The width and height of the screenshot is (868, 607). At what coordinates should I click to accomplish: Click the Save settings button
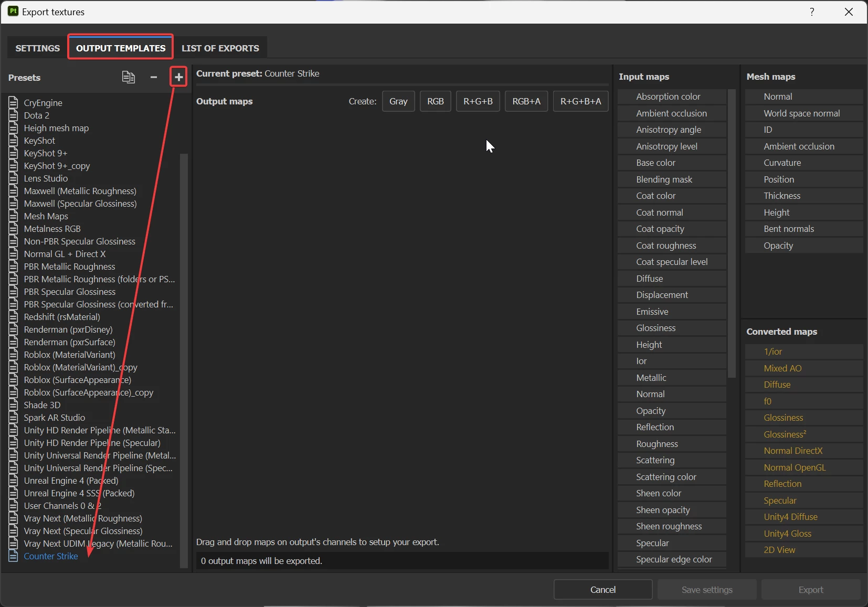[707, 590]
